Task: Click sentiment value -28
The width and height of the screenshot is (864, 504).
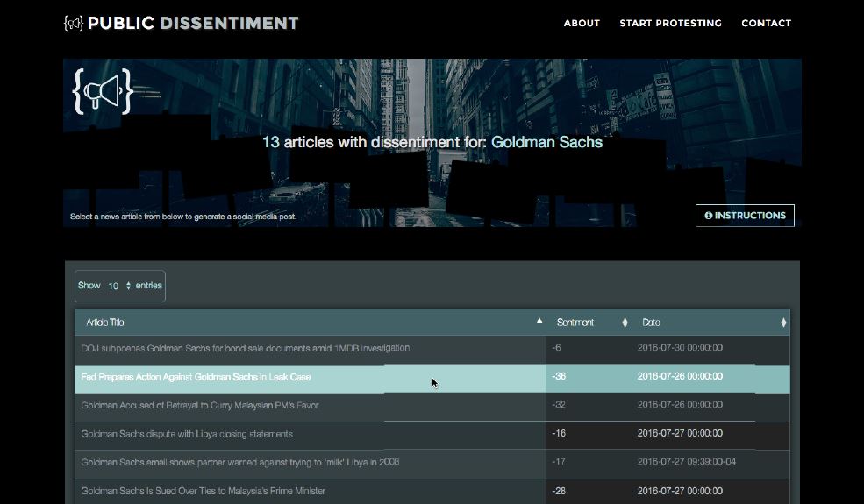Action: click(559, 491)
